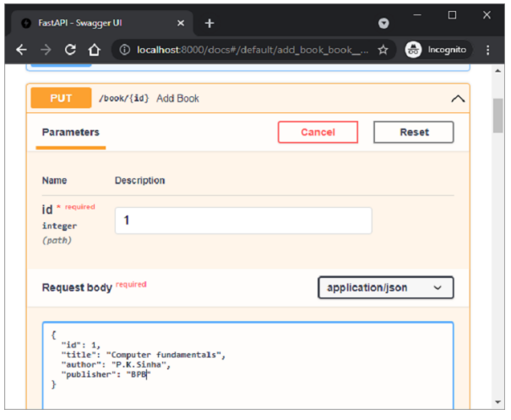The height and width of the screenshot is (420, 511).
Task: Click the id integer input field
Action: coord(243,221)
